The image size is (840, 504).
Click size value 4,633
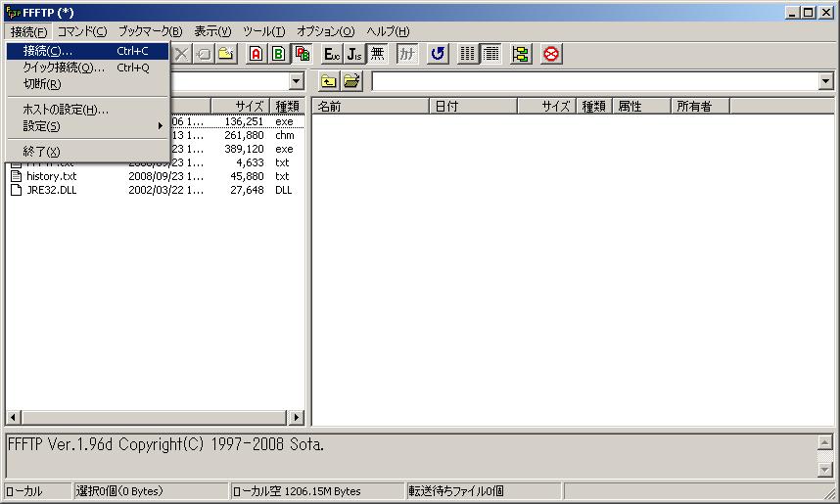(250, 162)
